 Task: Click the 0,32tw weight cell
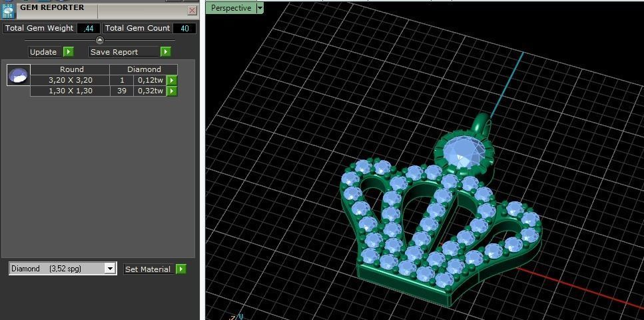coord(150,91)
